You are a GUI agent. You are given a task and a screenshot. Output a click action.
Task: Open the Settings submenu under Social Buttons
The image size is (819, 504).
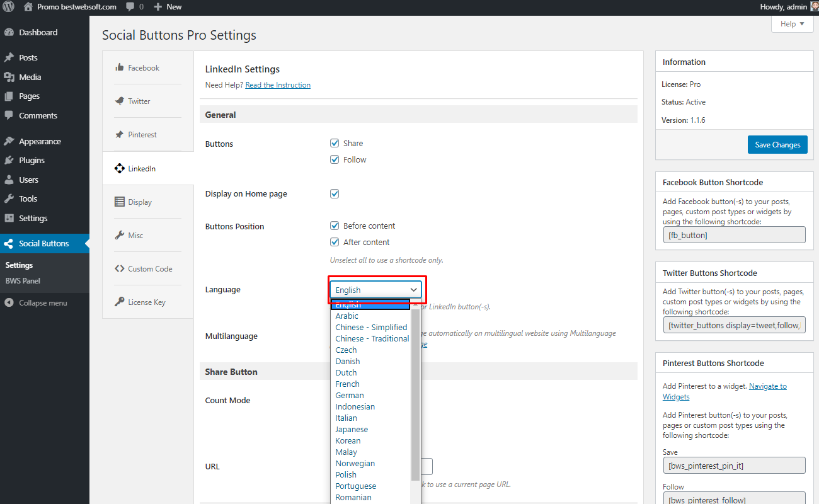pyautogui.click(x=19, y=265)
